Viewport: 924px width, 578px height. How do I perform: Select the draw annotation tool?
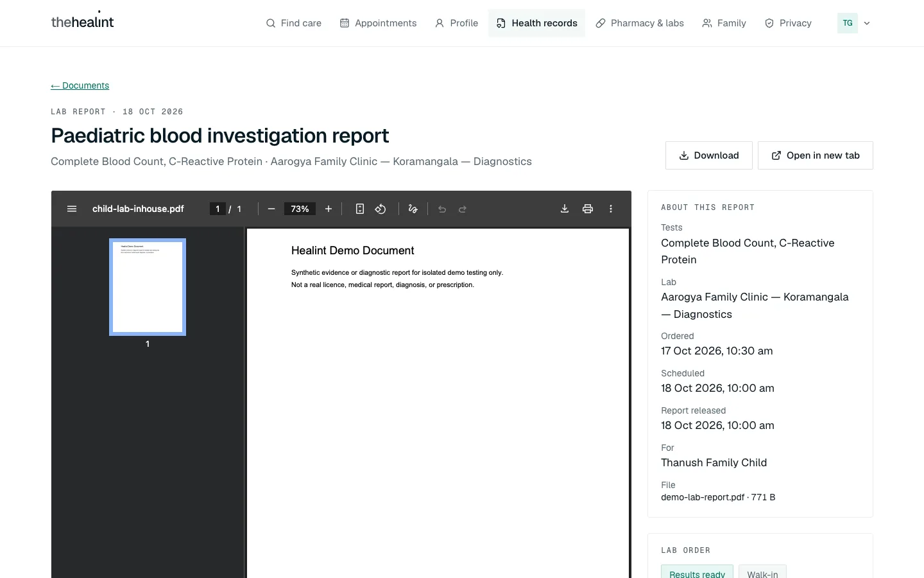coord(413,209)
